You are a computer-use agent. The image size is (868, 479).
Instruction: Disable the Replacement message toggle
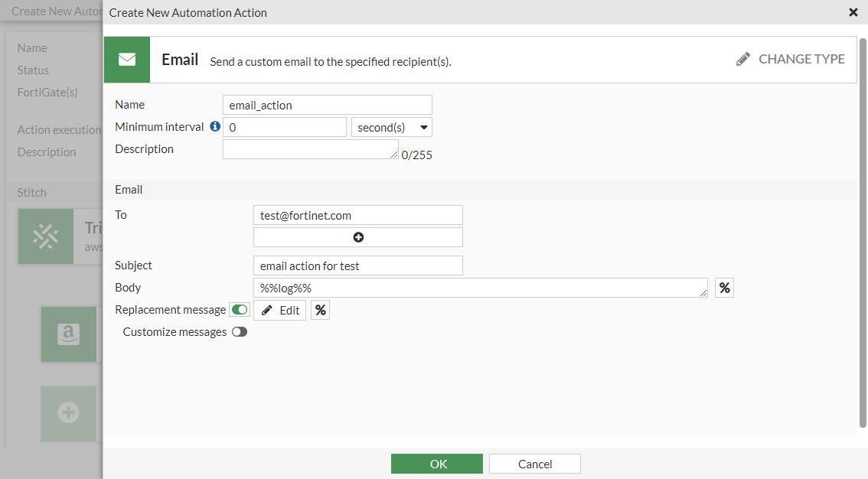(240, 310)
